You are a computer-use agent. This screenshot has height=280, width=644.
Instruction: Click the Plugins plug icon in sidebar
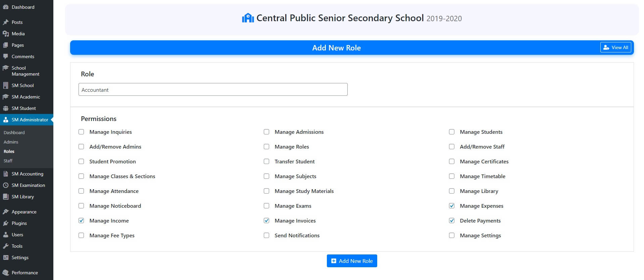point(6,223)
